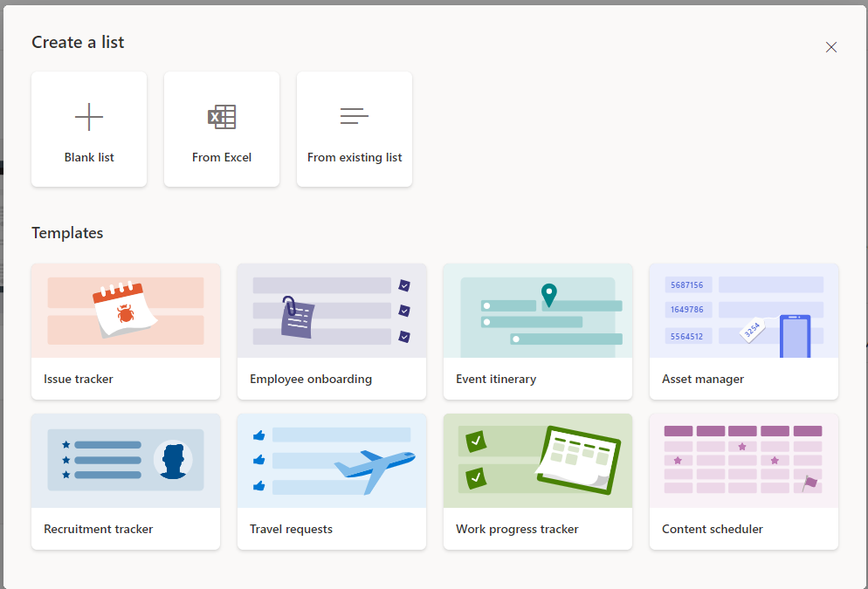Open the Content scheduler calendar thumbnail
Image resolution: width=868 pixels, height=589 pixels.
(743, 461)
